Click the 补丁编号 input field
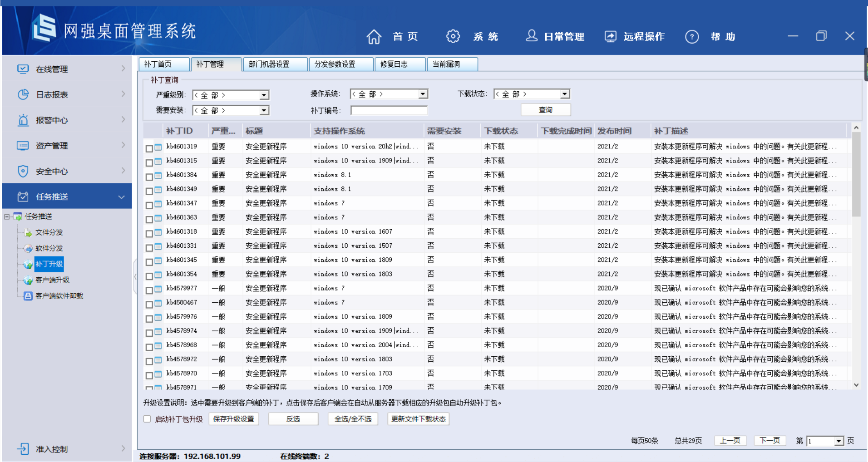868x462 pixels. click(x=389, y=110)
